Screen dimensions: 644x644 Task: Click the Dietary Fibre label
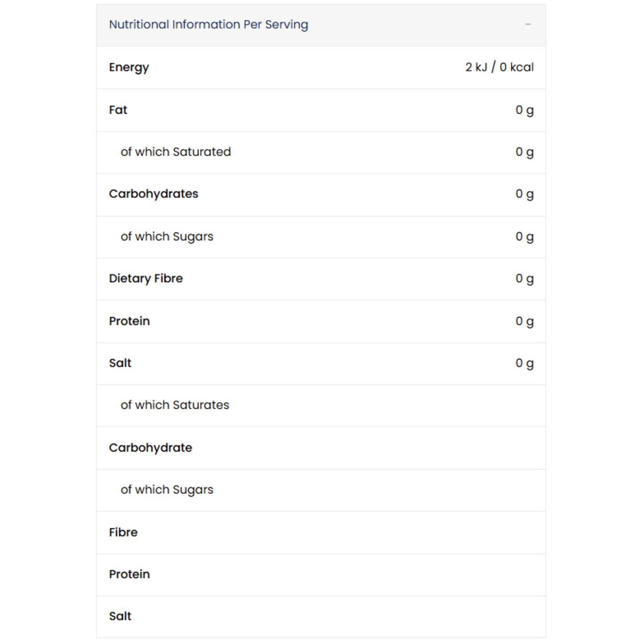pyautogui.click(x=146, y=279)
